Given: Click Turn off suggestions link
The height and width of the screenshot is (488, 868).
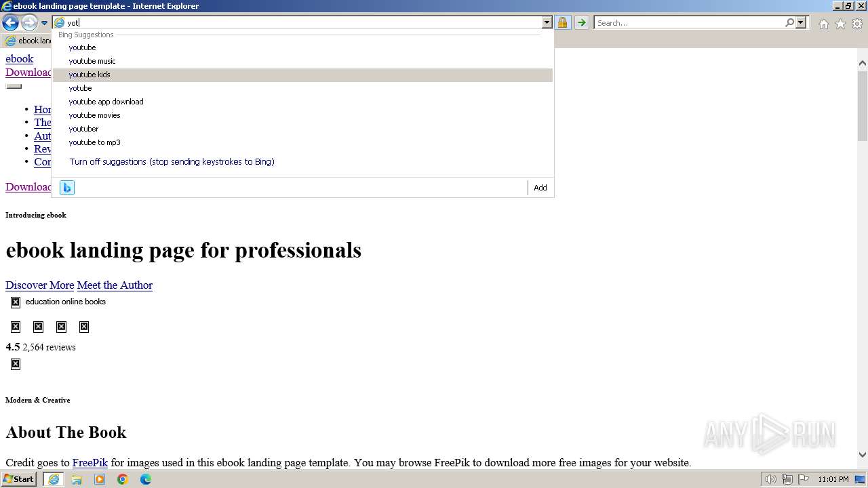Looking at the screenshot, I should pyautogui.click(x=172, y=162).
